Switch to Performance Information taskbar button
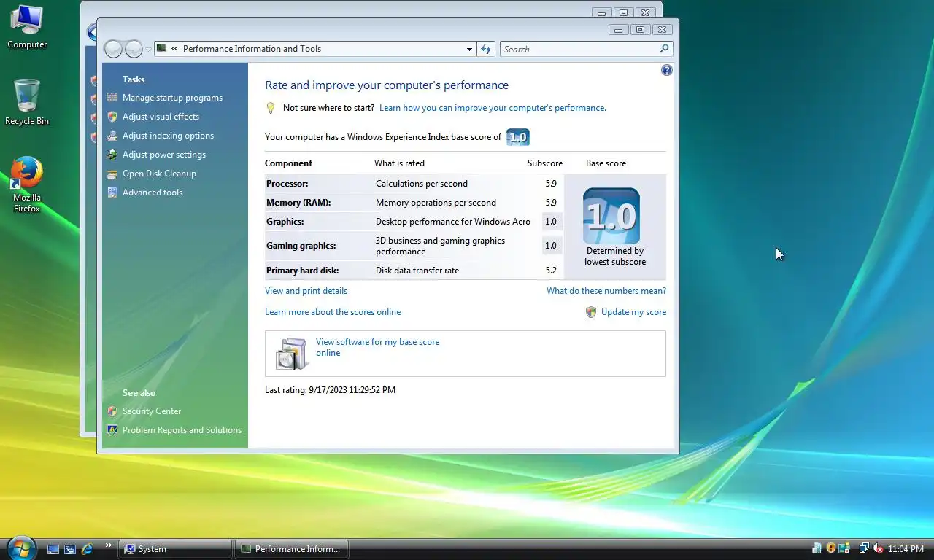The image size is (934, 560). coord(291,549)
